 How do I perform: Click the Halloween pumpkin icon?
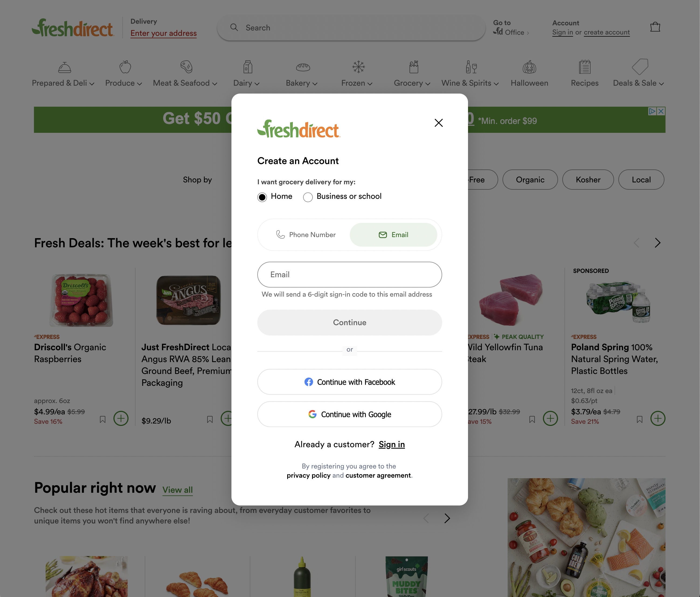(529, 67)
